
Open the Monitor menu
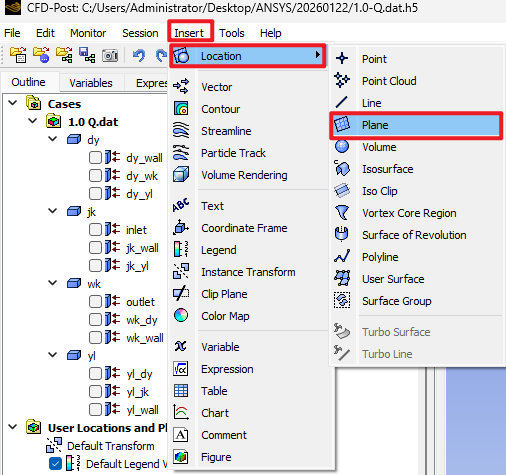click(x=88, y=33)
